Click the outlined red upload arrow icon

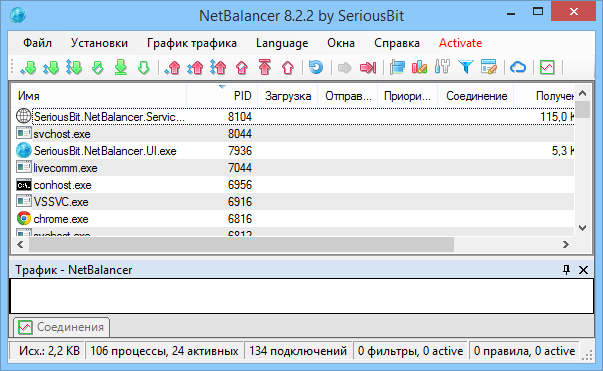click(x=288, y=67)
